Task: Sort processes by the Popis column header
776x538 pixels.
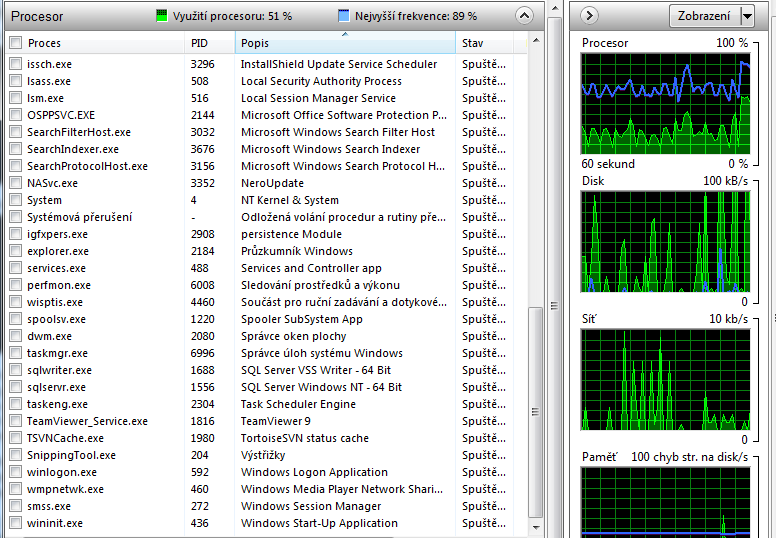Action: point(258,43)
